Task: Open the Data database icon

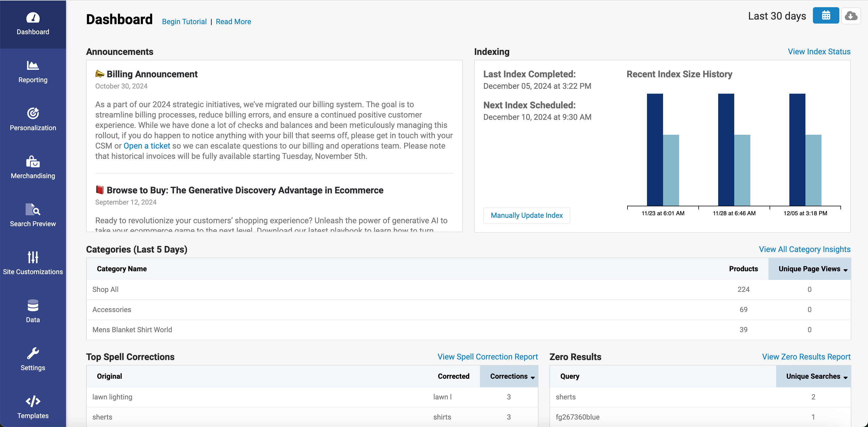Action: point(33,305)
